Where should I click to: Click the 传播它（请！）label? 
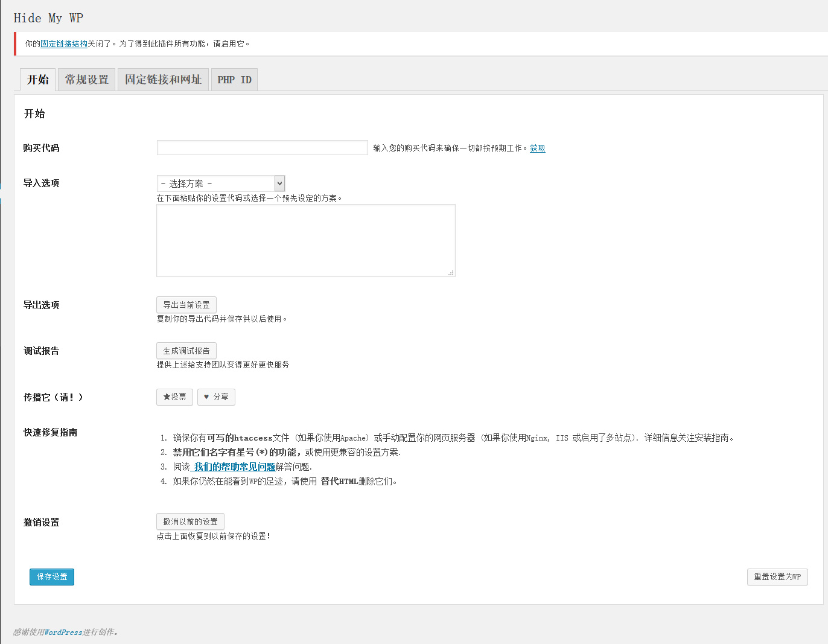(53, 397)
